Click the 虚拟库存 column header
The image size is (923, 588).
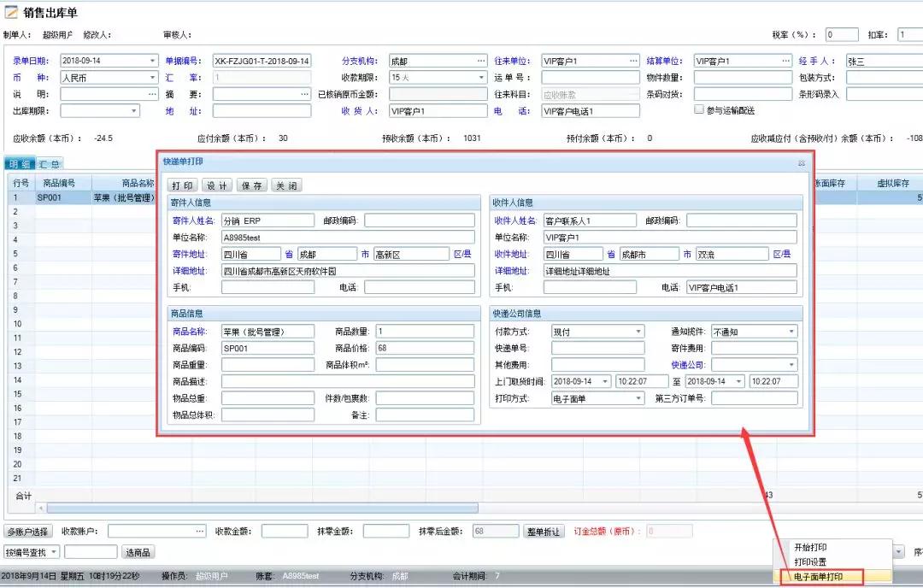[x=893, y=183]
